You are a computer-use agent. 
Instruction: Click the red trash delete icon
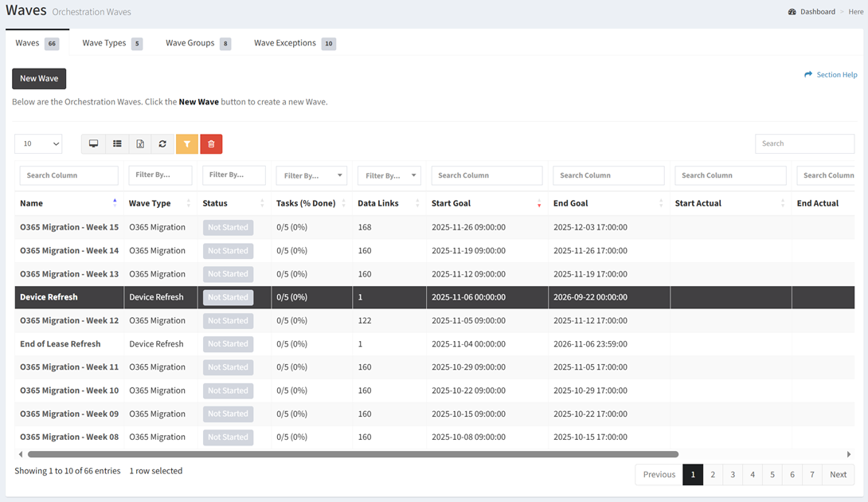[x=211, y=143]
